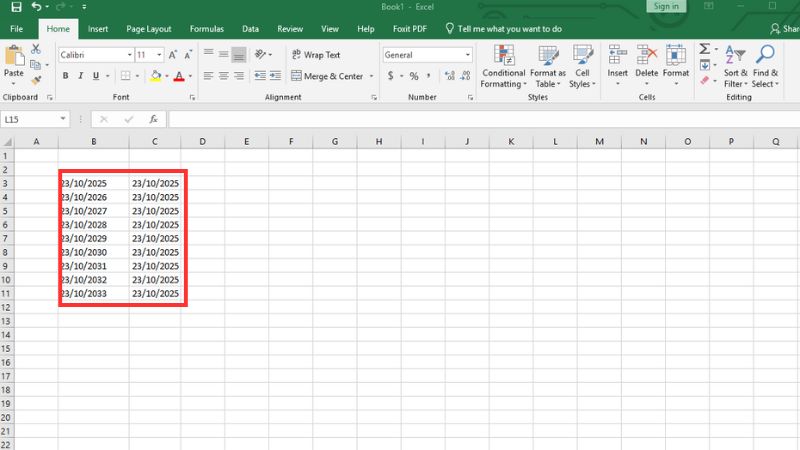Click the Increase Font Size icon
Viewport: 800px width, 450px height.
pyautogui.click(x=173, y=55)
